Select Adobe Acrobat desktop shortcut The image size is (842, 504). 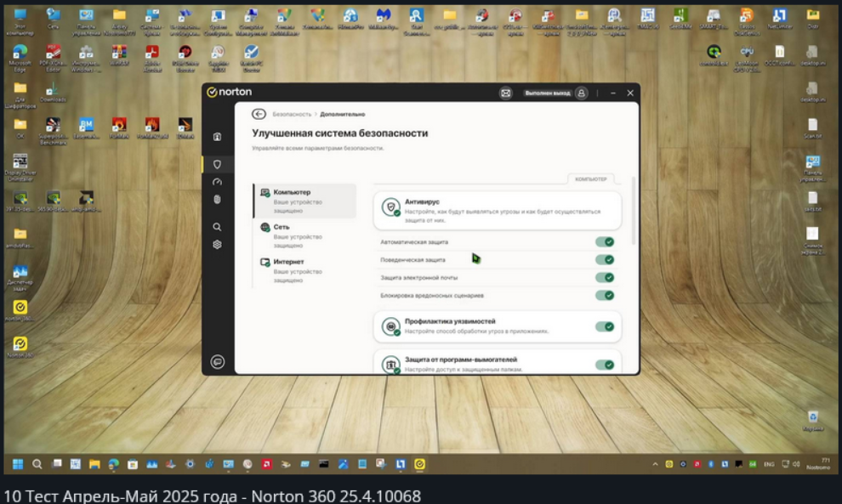click(x=152, y=59)
